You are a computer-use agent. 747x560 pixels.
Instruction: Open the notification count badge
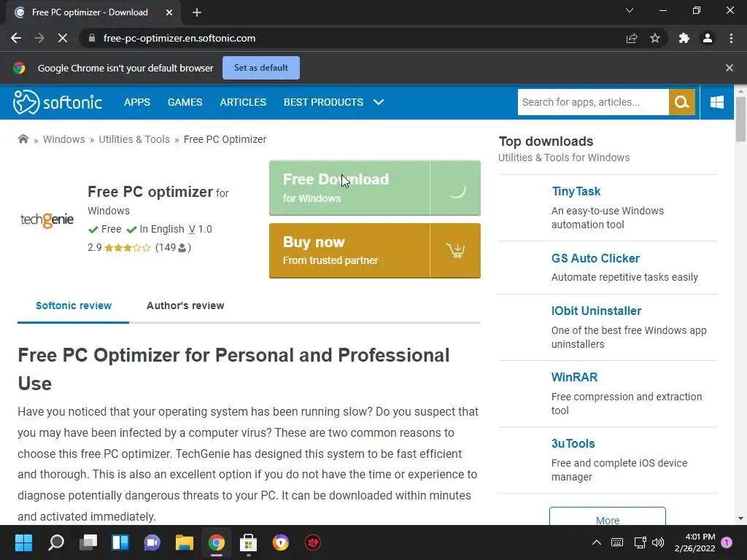(x=727, y=542)
